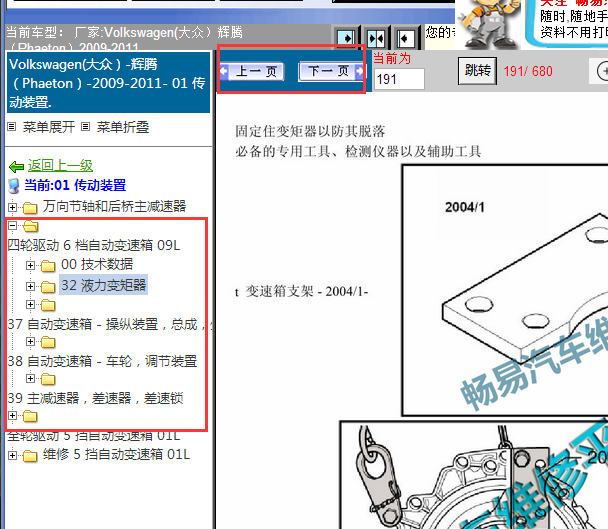The height and width of the screenshot is (529, 608).
Task: Click right-arrow panel toolbar icon
Action: coord(347,38)
